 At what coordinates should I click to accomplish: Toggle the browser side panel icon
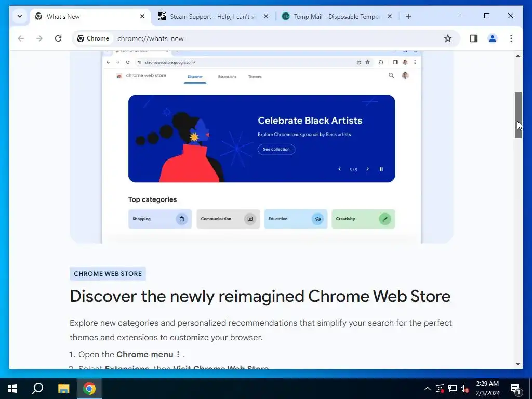point(474,38)
